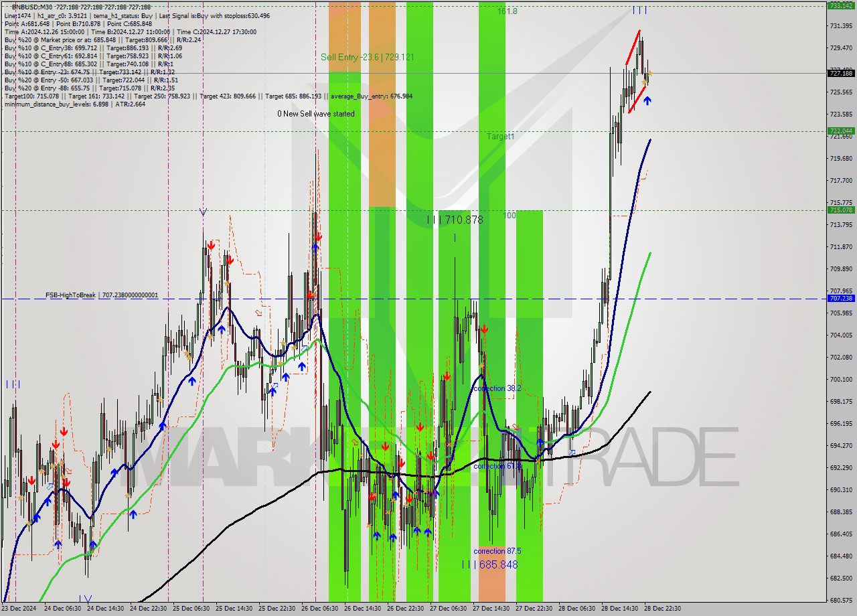Click the '0 New Sell wave started' annotation
Viewport: 857px width, 616px height.
(316, 114)
